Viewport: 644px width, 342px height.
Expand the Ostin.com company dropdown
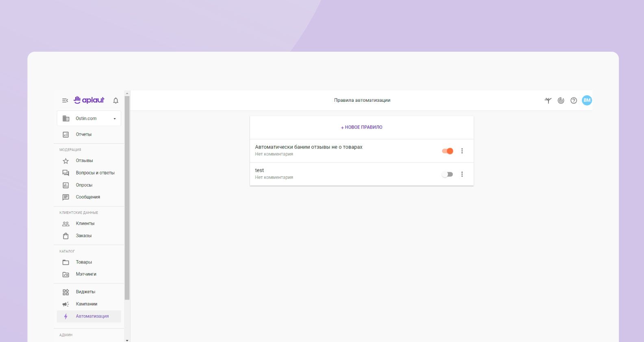[114, 119]
